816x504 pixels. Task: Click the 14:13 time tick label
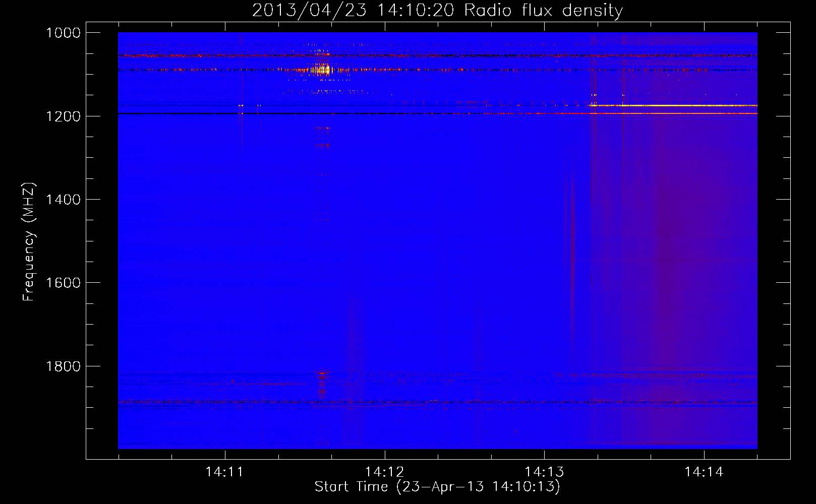544,472
